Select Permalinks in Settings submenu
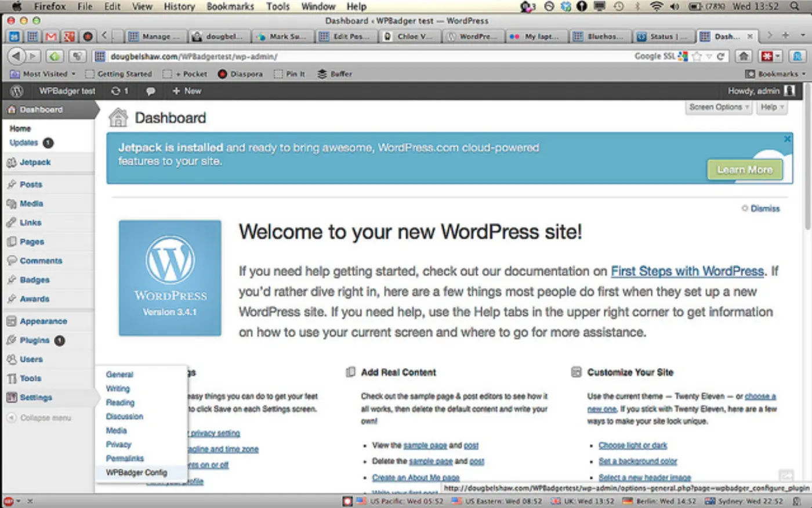 tap(125, 459)
